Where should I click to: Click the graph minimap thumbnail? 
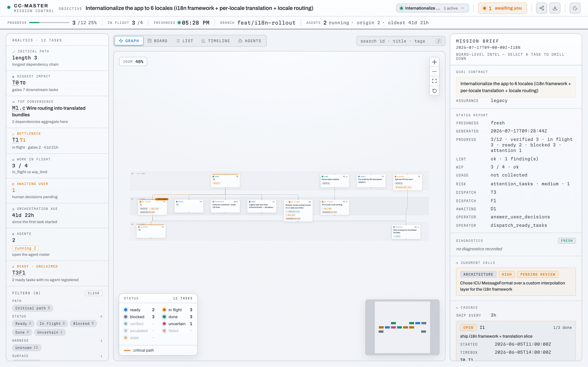point(402,327)
